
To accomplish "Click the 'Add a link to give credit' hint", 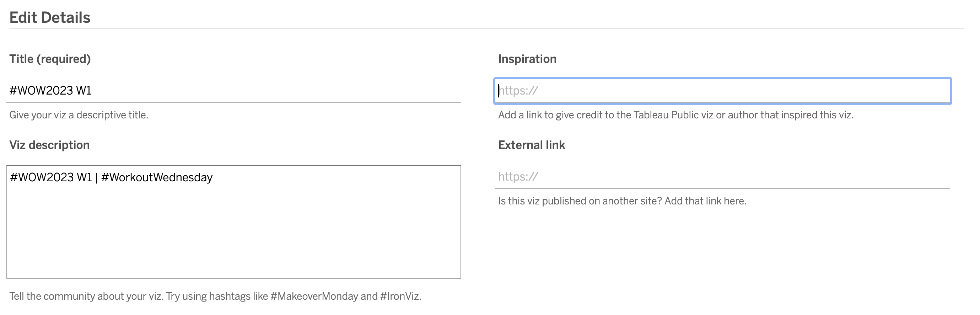I will (x=675, y=115).
